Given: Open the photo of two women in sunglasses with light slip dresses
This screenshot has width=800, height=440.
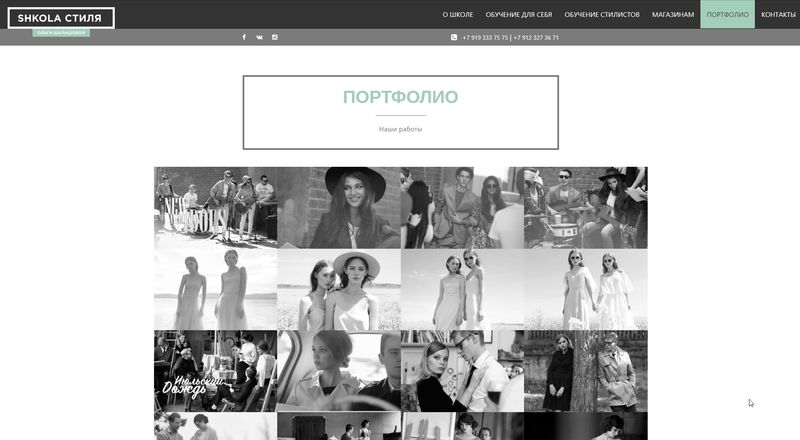Looking at the screenshot, I should click(462, 289).
